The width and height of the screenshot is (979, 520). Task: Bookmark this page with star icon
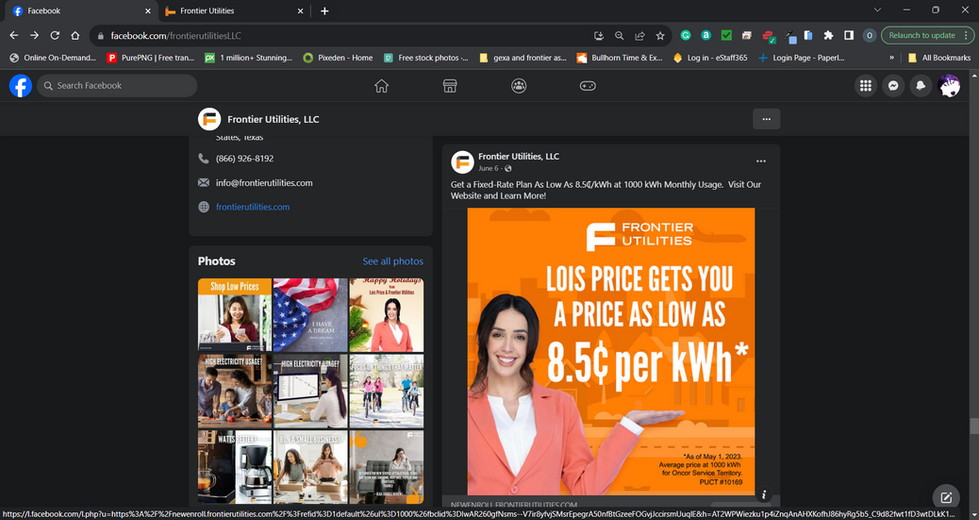(660, 36)
